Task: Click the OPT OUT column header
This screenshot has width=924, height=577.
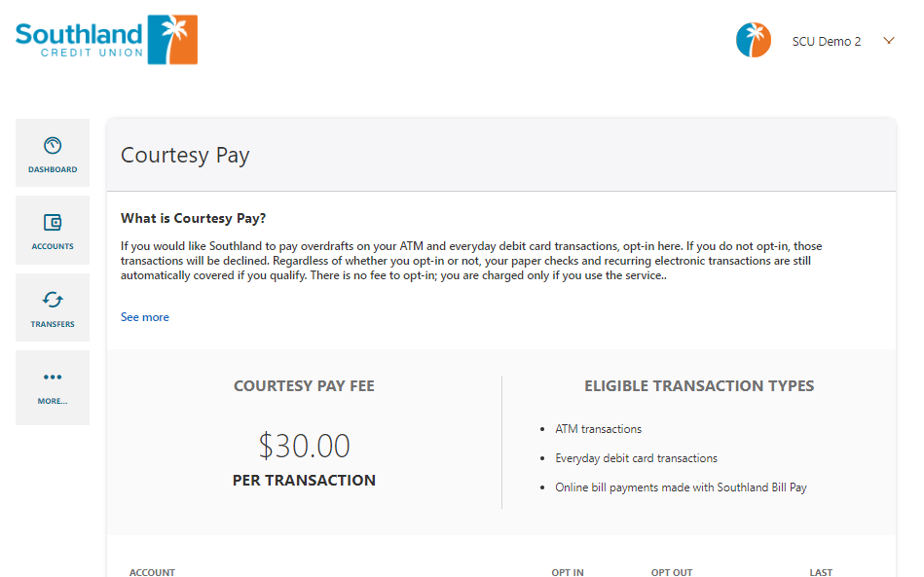Action: 672,572
